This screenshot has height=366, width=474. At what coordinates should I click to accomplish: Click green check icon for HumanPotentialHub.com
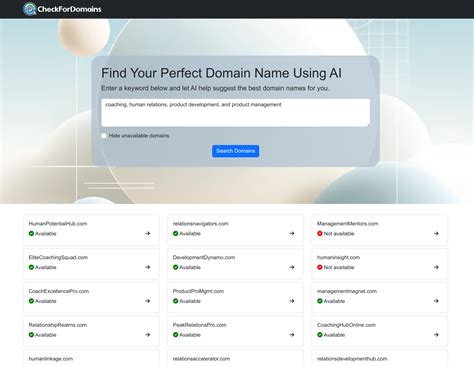(31, 233)
